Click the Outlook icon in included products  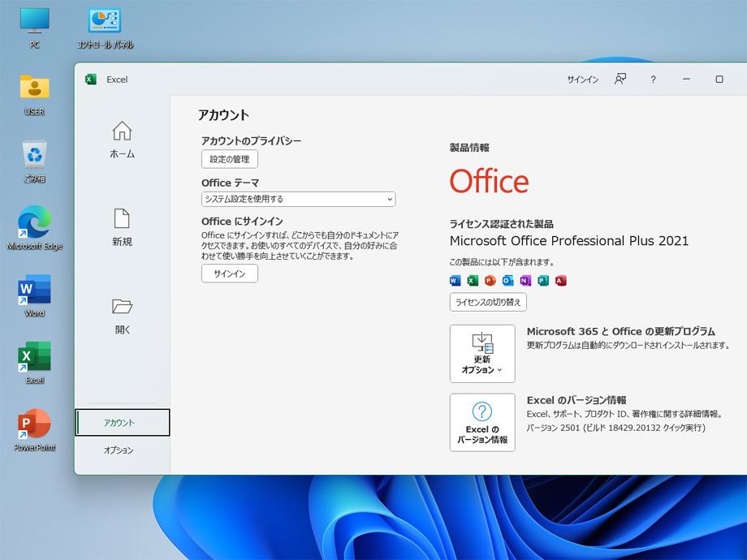pyautogui.click(x=507, y=281)
